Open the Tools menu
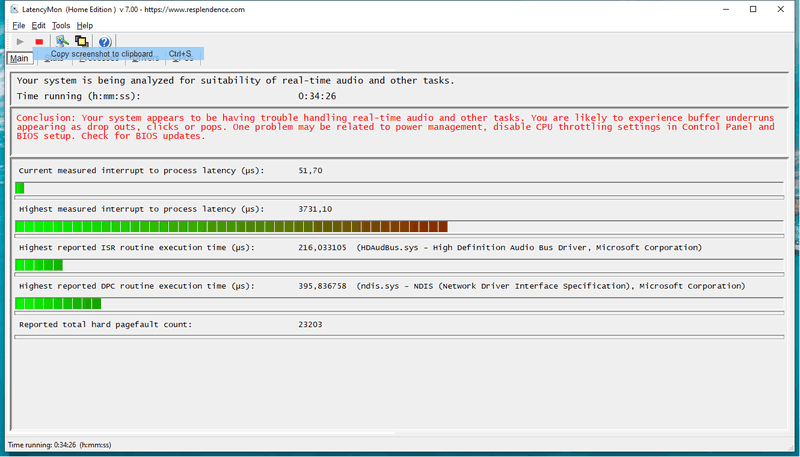The width and height of the screenshot is (800, 457). [61, 26]
